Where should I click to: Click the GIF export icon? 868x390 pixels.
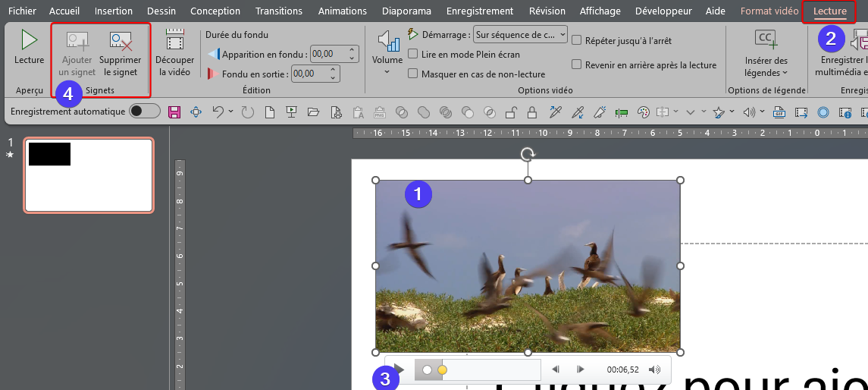click(x=779, y=112)
